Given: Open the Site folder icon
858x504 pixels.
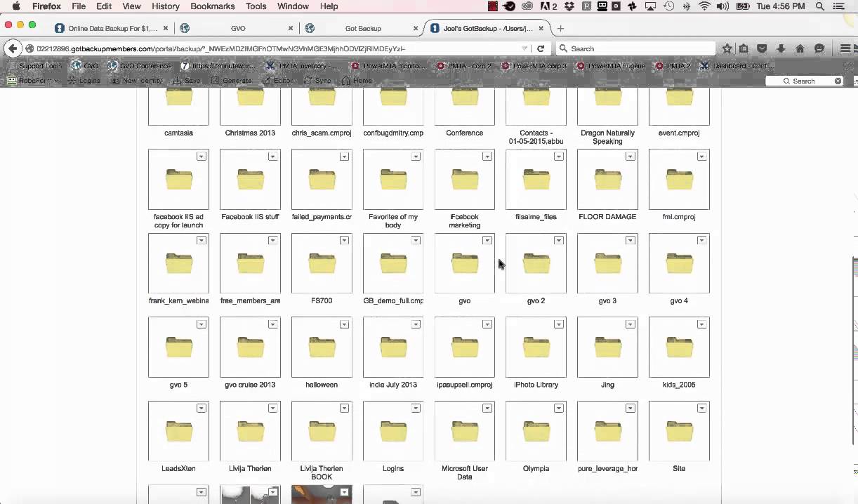Looking at the screenshot, I should click(x=679, y=431).
